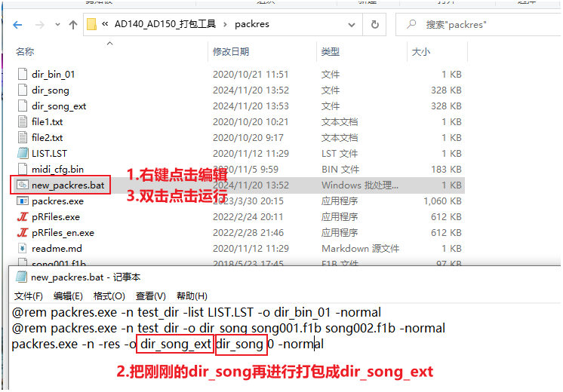
Task: Sort by 类型 column header
Action: click(331, 52)
